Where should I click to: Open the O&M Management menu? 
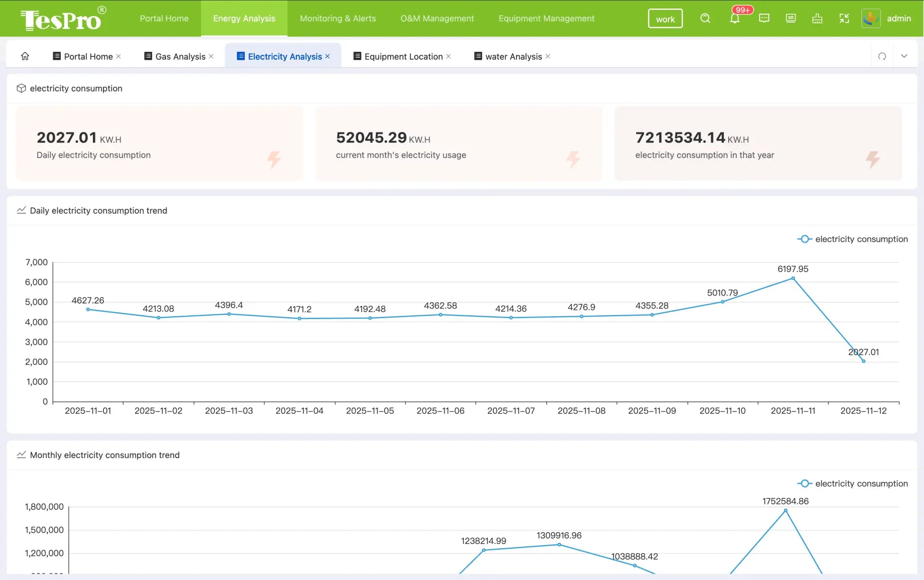437,18
